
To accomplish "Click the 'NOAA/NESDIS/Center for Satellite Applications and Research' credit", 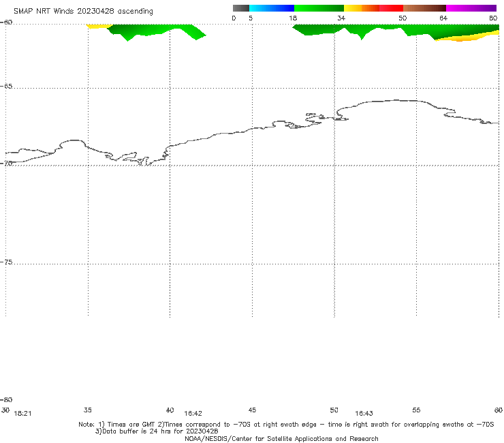I will (x=281, y=439).
